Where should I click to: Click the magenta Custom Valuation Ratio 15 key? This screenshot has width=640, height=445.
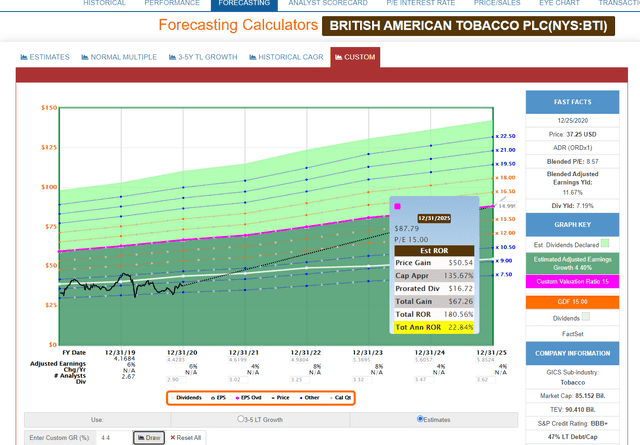572,282
